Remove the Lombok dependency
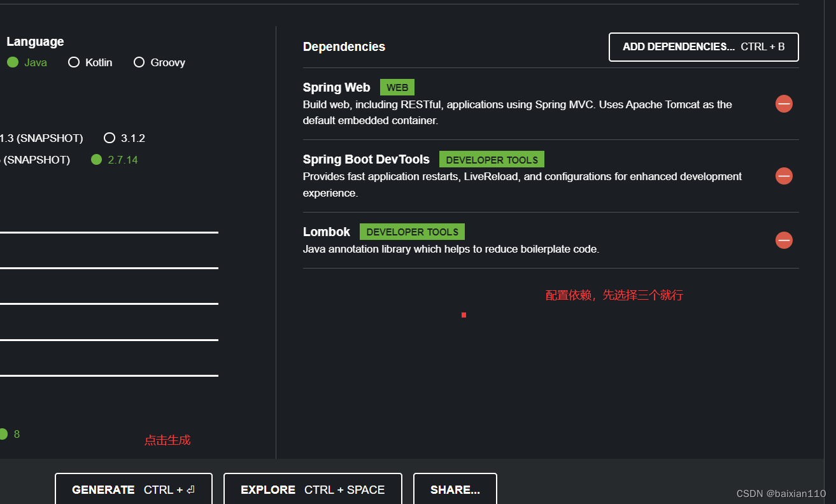Viewport: 836px width, 504px height. pos(784,240)
